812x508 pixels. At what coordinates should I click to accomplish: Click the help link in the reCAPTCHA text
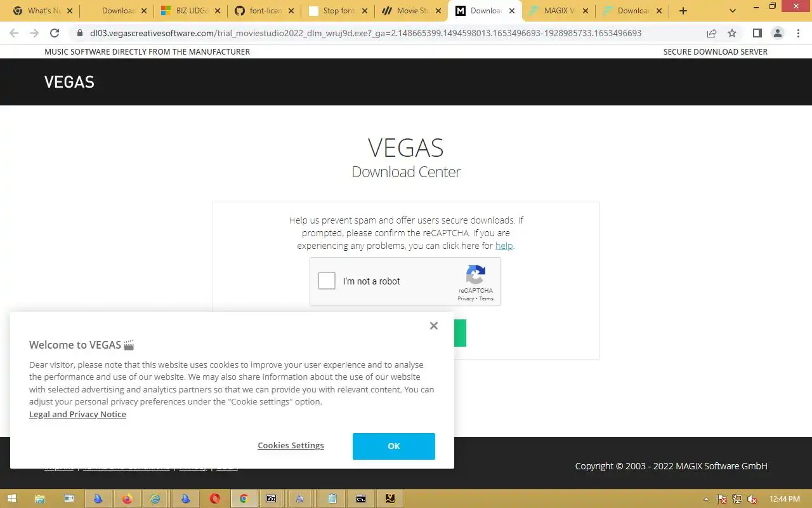(504, 246)
